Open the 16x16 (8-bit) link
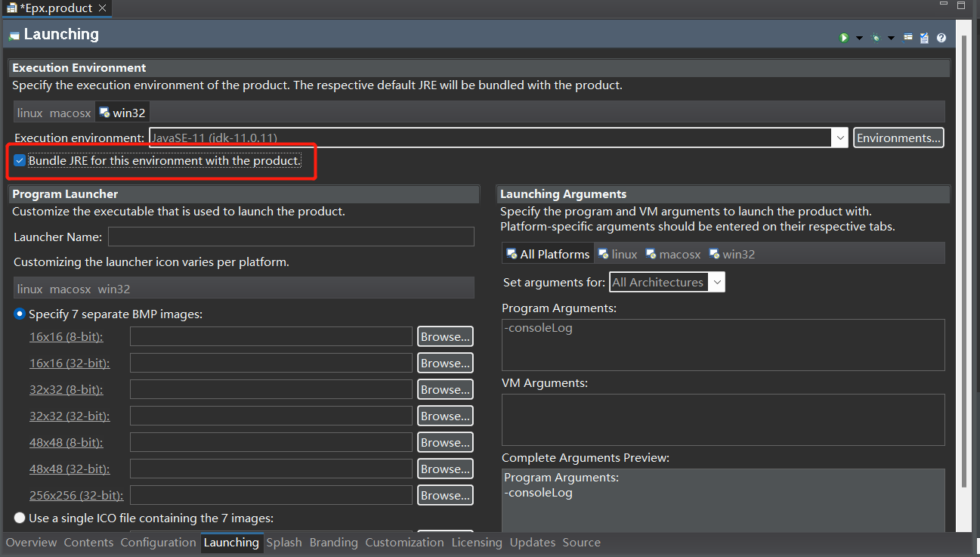Screen dimensions: 980x557 click(x=66, y=337)
